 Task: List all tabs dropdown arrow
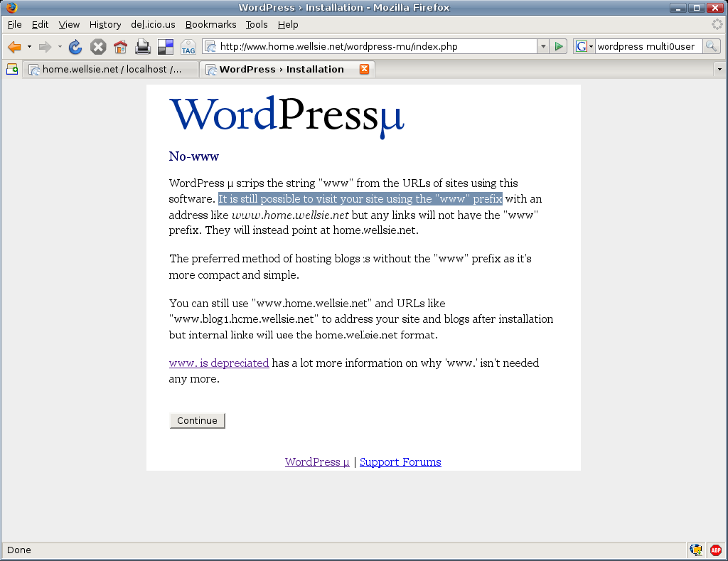tap(719, 69)
